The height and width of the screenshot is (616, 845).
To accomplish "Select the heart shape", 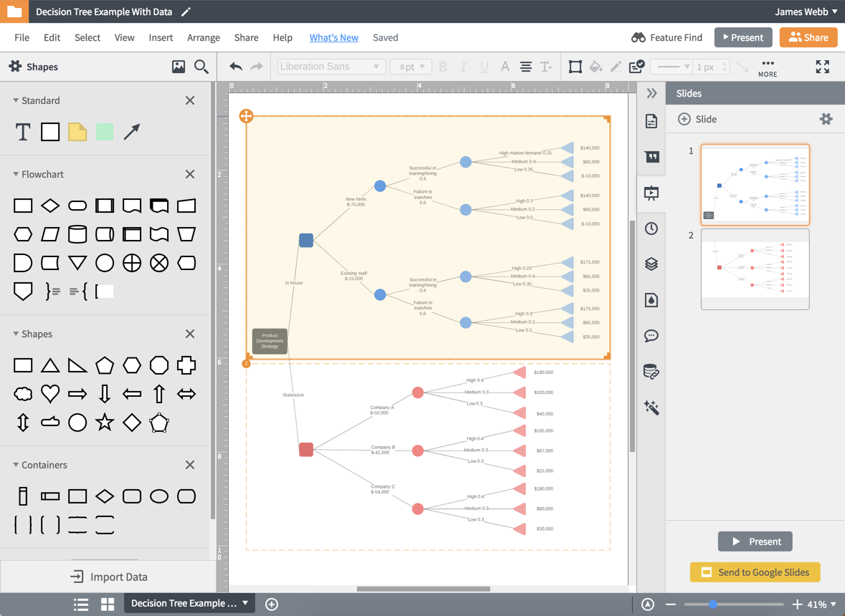I will [50, 394].
